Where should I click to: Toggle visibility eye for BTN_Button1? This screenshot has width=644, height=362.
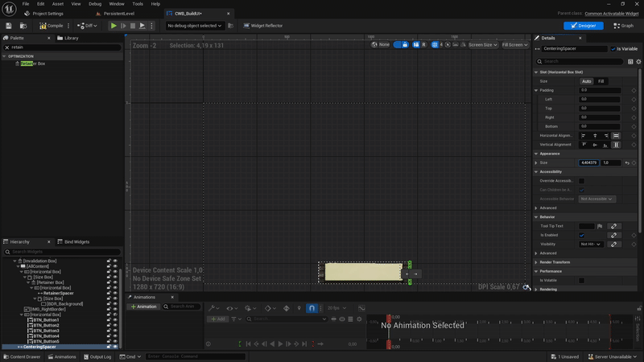[x=115, y=320]
